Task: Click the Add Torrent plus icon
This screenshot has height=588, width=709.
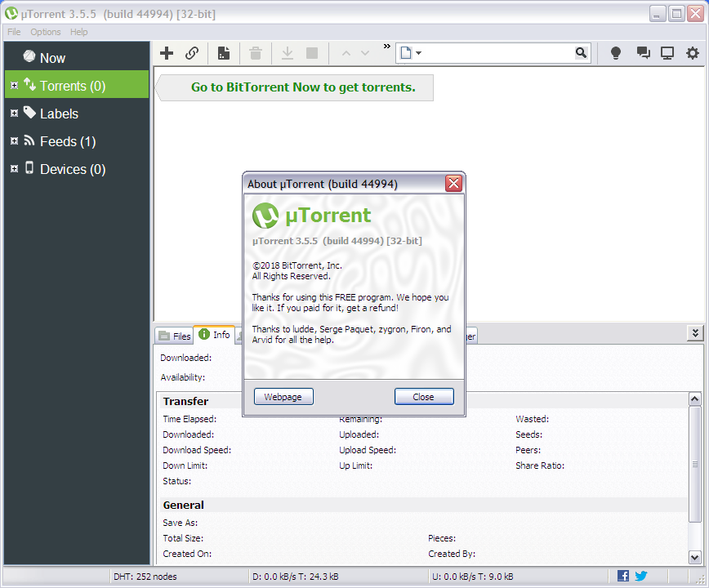Action: [x=167, y=53]
